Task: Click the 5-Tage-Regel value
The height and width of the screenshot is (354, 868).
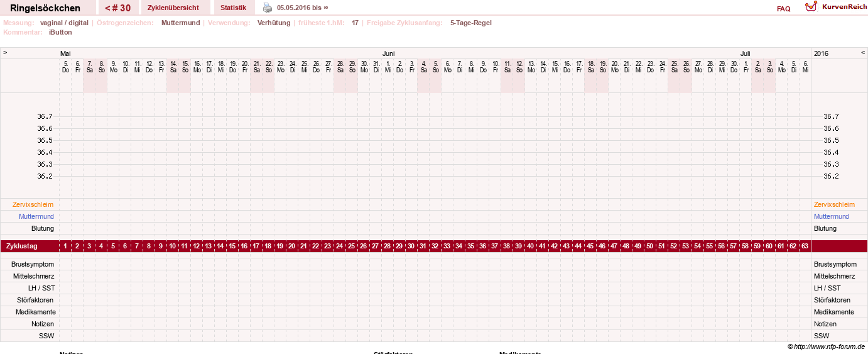Action: [x=471, y=23]
